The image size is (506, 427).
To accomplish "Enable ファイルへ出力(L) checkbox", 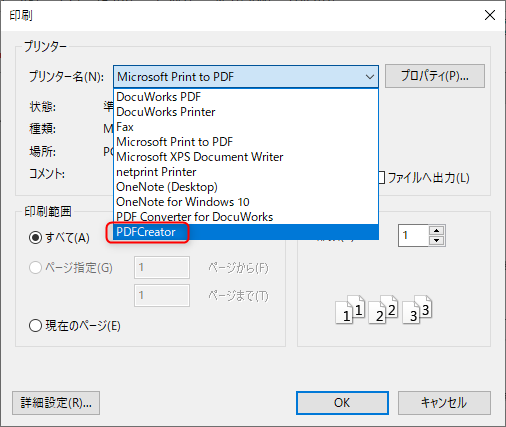I will pos(382,178).
